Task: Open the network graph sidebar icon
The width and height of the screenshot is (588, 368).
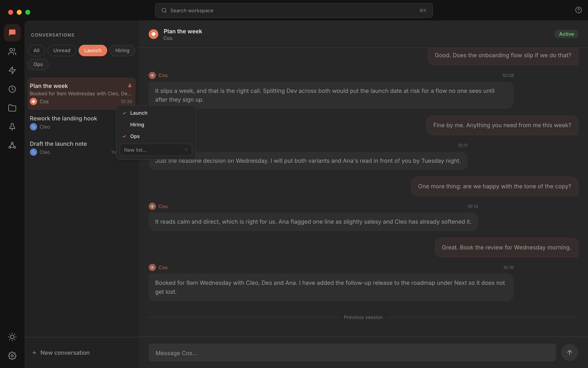Action: (x=12, y=146)
